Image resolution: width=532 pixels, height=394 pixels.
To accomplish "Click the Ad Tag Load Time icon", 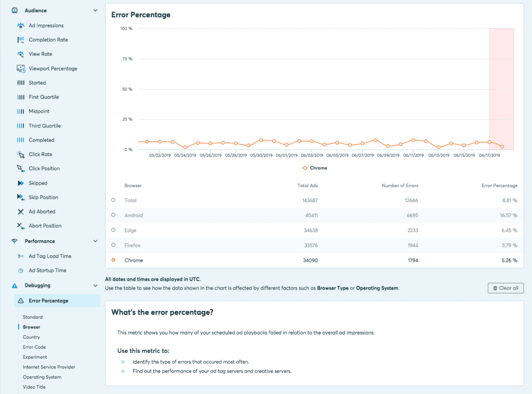I will click(x=21, y=256).
